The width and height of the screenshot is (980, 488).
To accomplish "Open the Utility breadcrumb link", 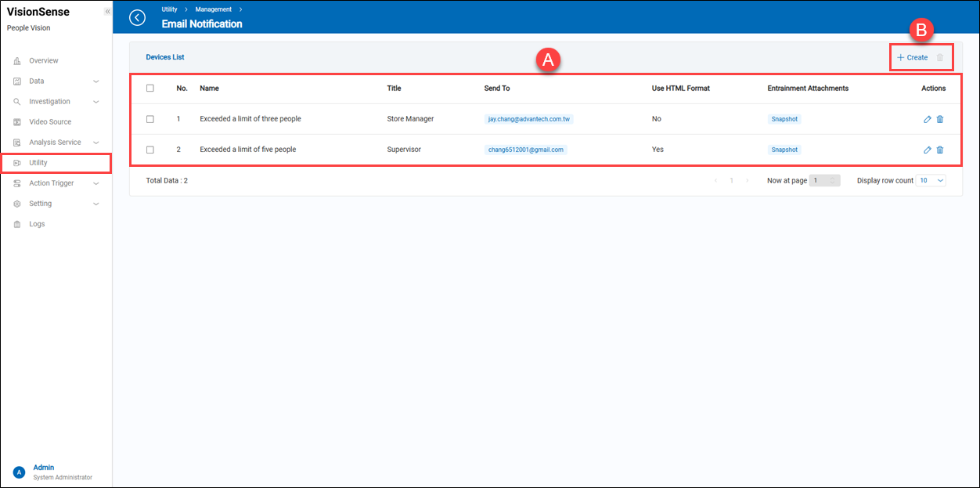I will [168, 9].
